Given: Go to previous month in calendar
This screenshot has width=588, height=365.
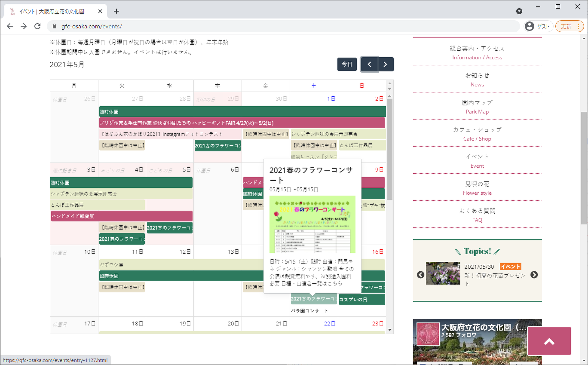Looking at the screenshot, I should point(369,64).
